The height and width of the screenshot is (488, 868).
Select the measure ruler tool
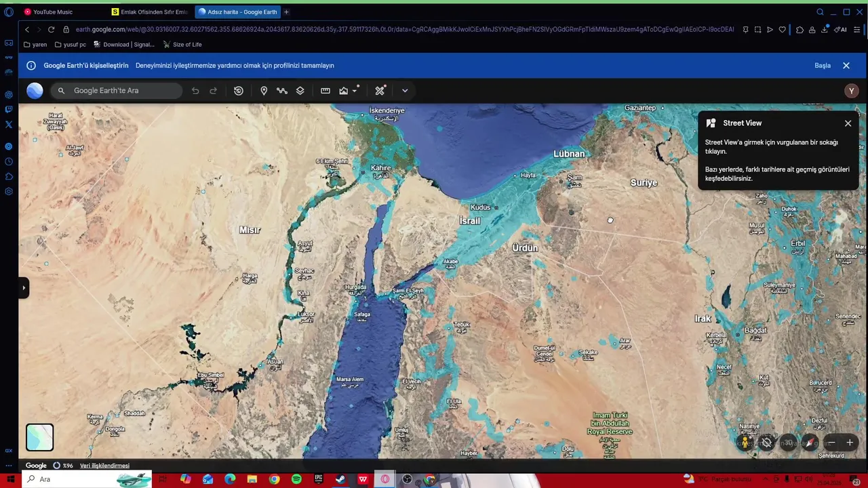click(x=325, y=91)
